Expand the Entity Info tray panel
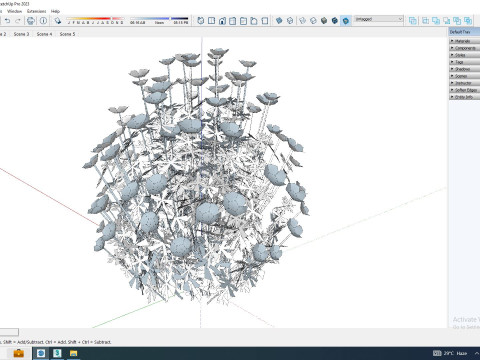 point(465,97)
